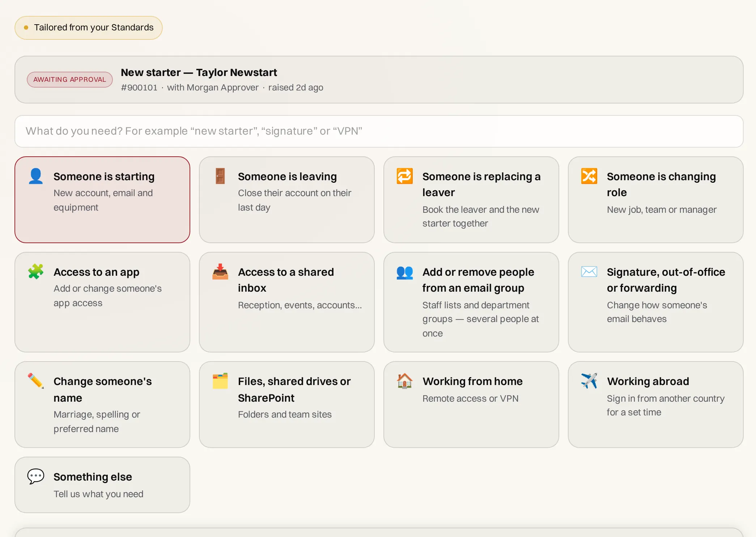Screen dimensions: 756x537
Task: Click the inbox tray icon on shared inbox card
Action: [220, 272]
